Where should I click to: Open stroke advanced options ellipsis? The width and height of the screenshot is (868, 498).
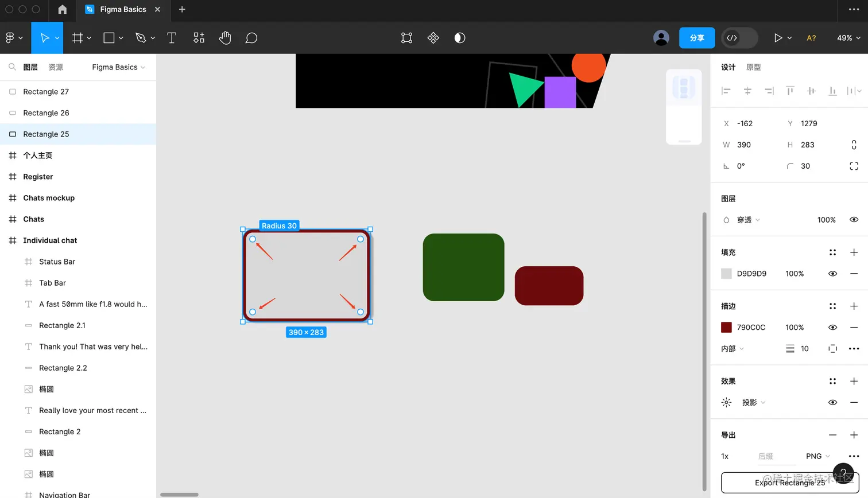click(854, 348)
